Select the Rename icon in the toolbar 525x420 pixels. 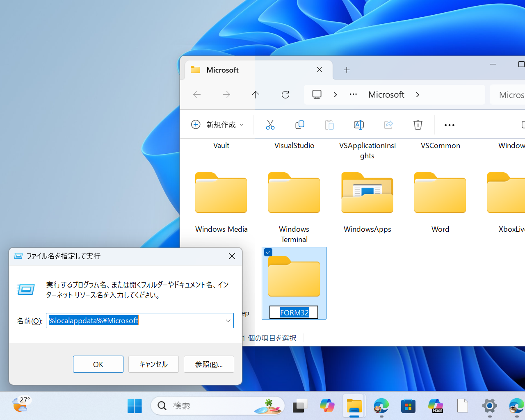pos(359,125)
